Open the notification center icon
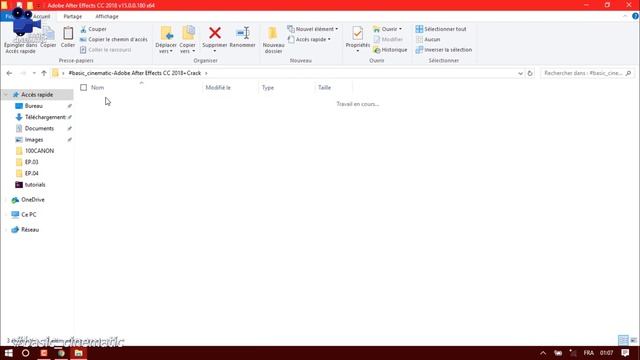Screen dimensions: 640x360 625,353
